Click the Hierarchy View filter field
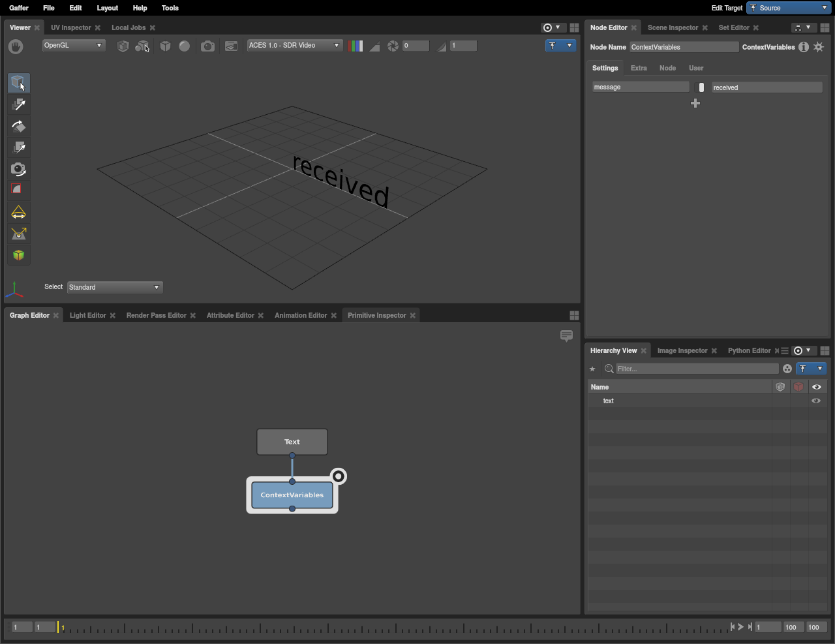The width and height of the screenshot is (835, 644). (697, 369)
